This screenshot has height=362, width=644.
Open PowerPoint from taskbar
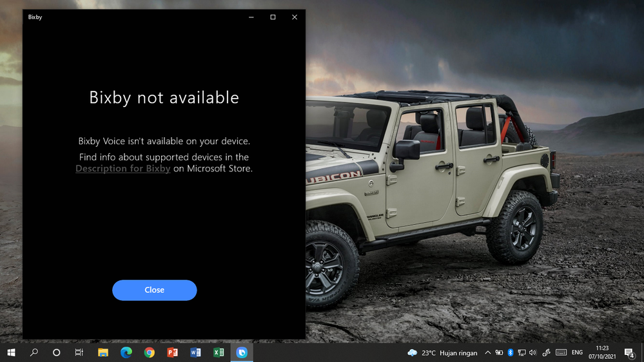click(x=173, y=352)
